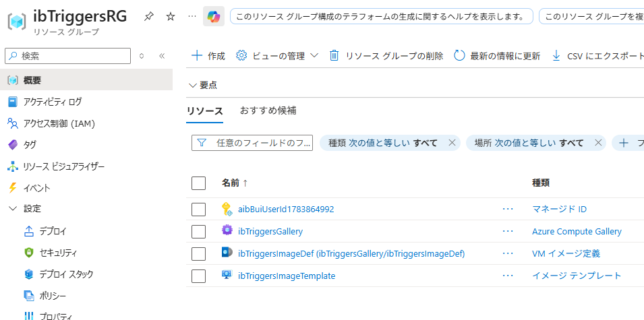
Task: Click the イメージ テンプレート type link
Action: tap(577, 276)
